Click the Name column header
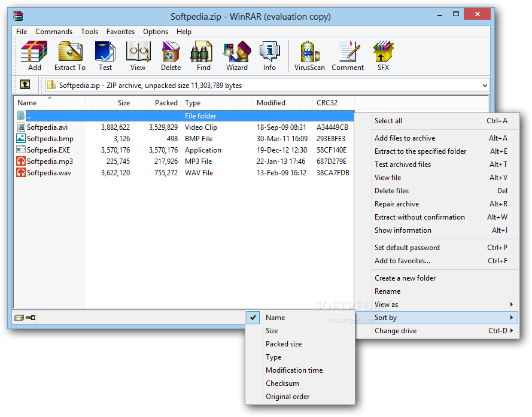This screenshot has height=417, width=532. [28, 102]
